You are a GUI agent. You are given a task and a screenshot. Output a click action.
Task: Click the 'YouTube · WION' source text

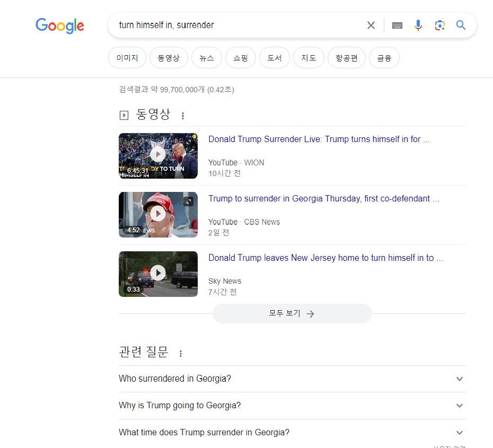(x=236, y=163)
